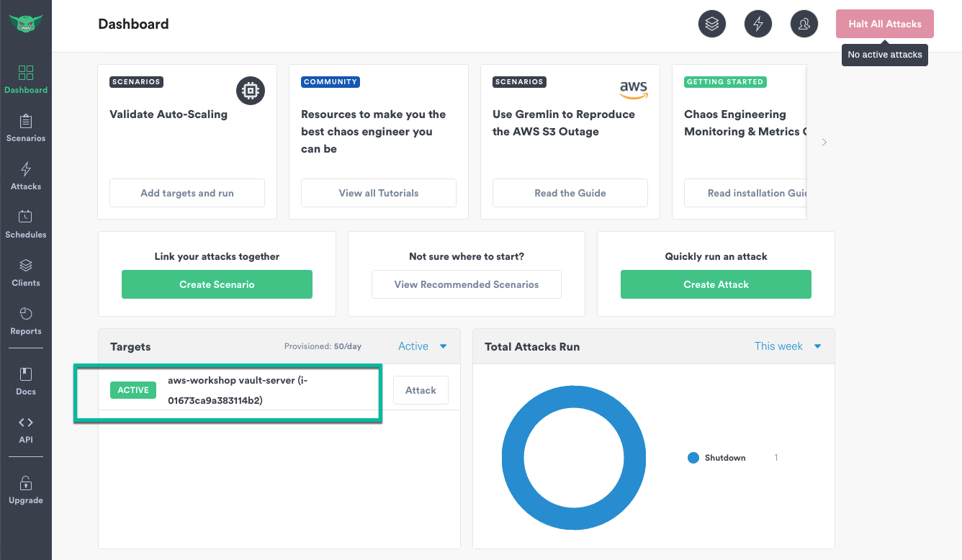The image size is (962, 560).
Task: Click the CPU chip icon on Validate Auto-Scaling card
Action: (251, 91)
